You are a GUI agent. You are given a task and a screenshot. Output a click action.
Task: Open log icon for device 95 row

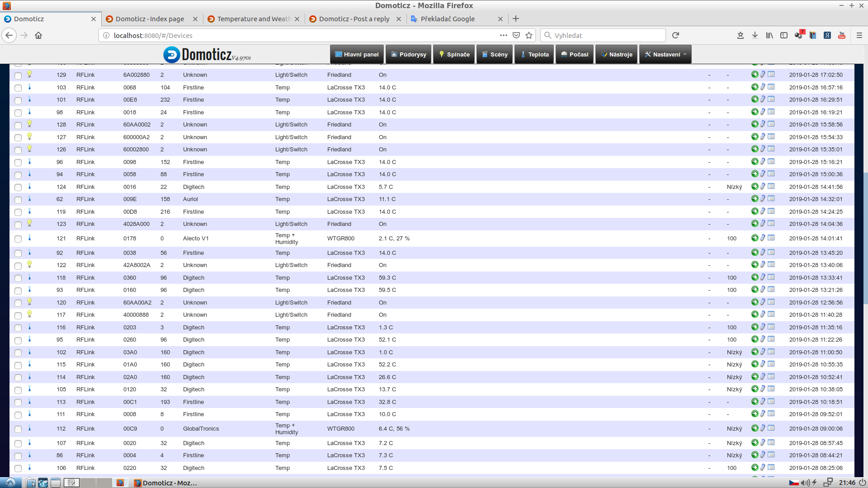point(771,339)
